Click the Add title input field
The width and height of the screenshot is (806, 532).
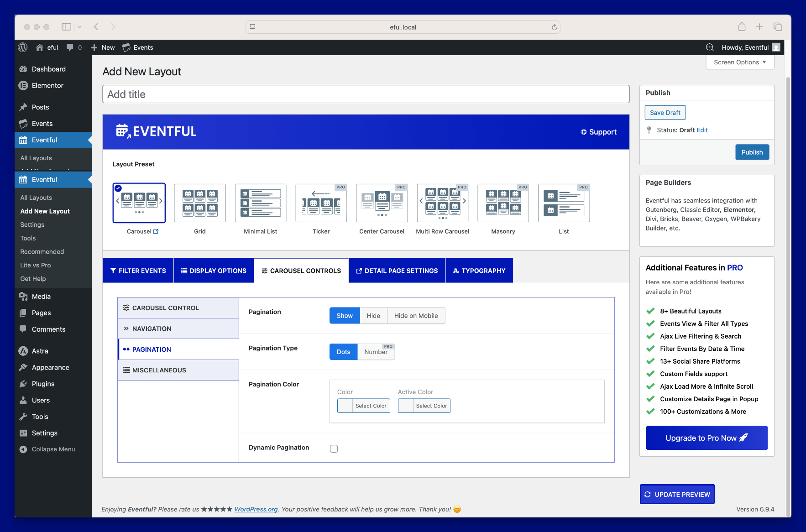coord(366,94)
